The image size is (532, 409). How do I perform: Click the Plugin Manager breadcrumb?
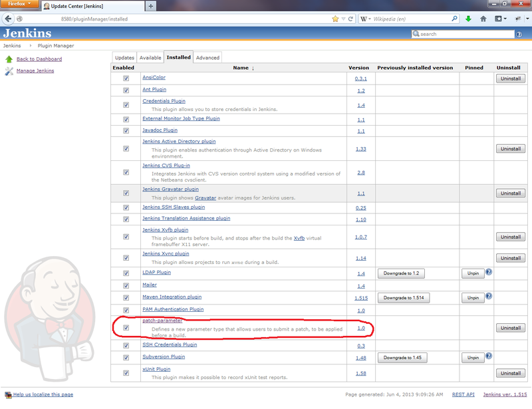coord(56,46)
